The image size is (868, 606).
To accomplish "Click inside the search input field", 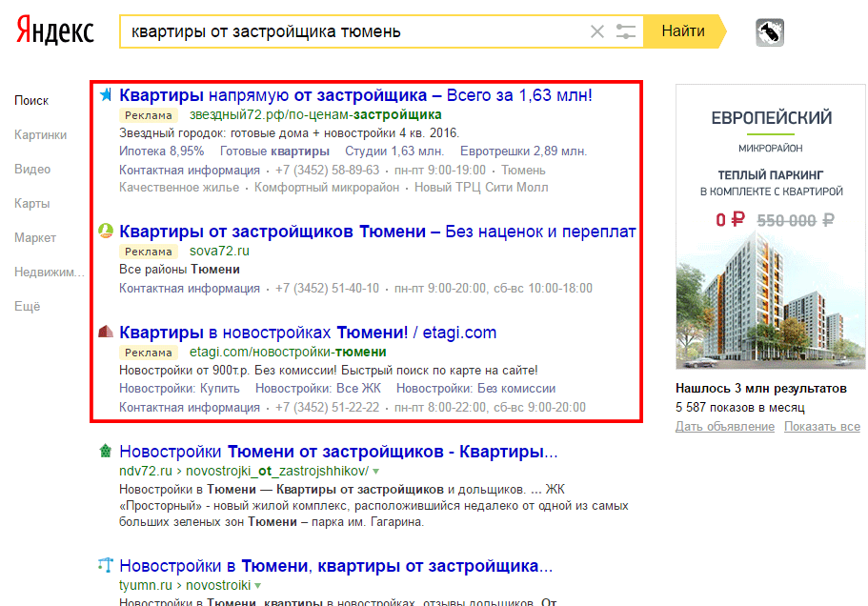I will 354,31.
